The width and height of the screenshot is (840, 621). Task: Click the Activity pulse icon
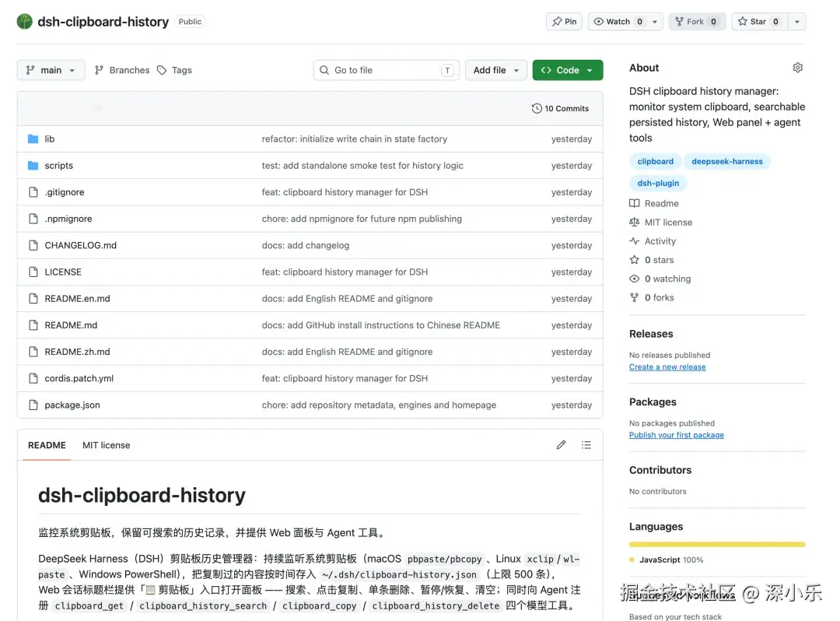[635, 241]
